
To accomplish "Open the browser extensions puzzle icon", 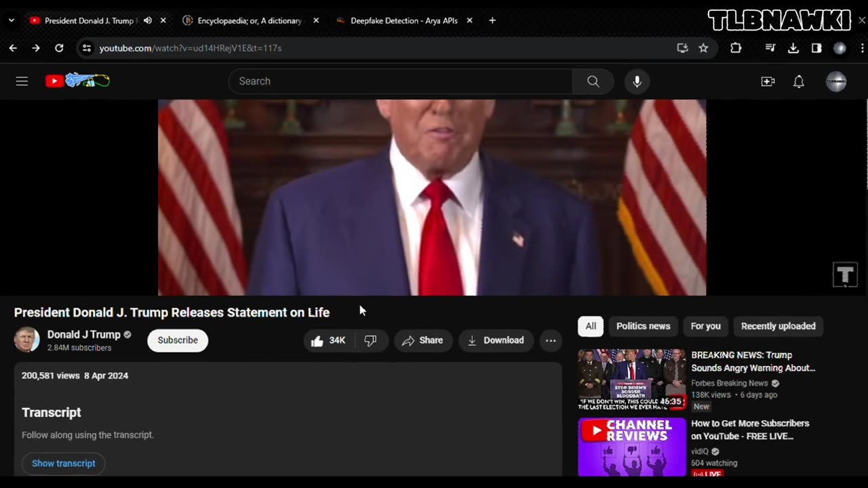I will [736, 48].
